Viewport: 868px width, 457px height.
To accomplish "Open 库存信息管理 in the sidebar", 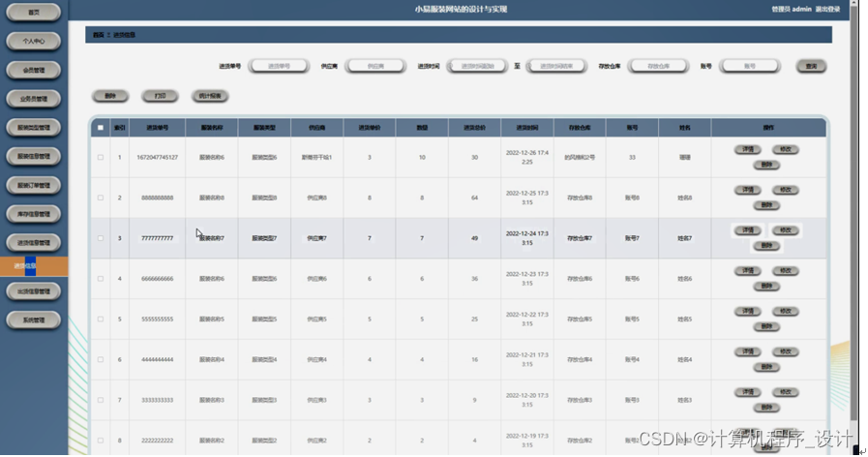I will coord(34,214).
